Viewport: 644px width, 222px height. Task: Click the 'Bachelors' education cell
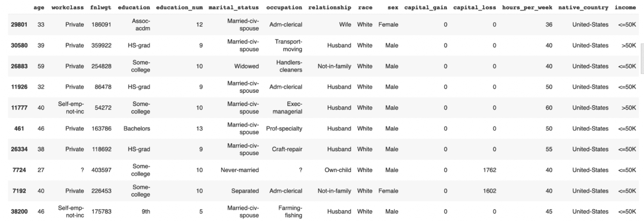point(137,129)
